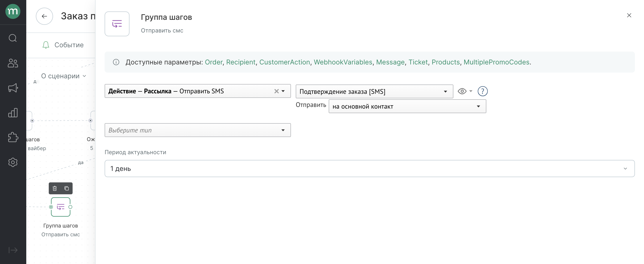
Task: Click the Группа шагов panel header icon
Action: click(117, 24)
